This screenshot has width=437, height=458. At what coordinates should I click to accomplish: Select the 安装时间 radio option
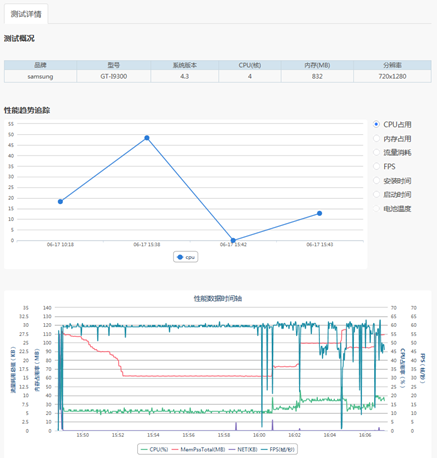(x=376, y=181)
